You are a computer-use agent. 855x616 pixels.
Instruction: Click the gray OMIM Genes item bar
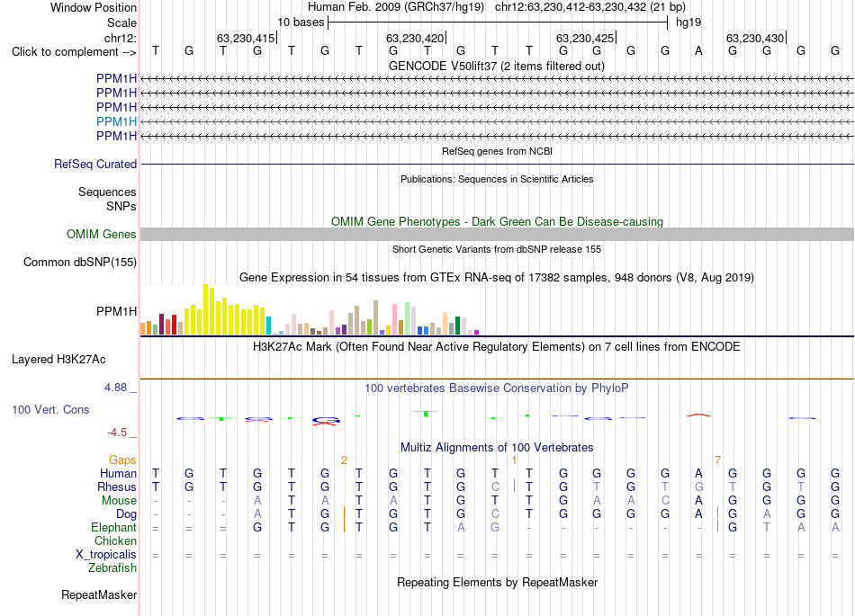pyautogui.click(x=497, y=234)
